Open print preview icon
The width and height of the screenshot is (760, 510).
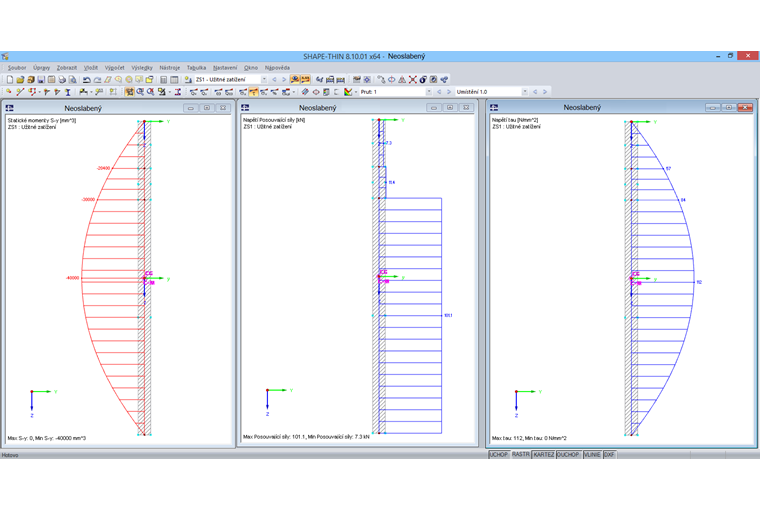point(72,80)
